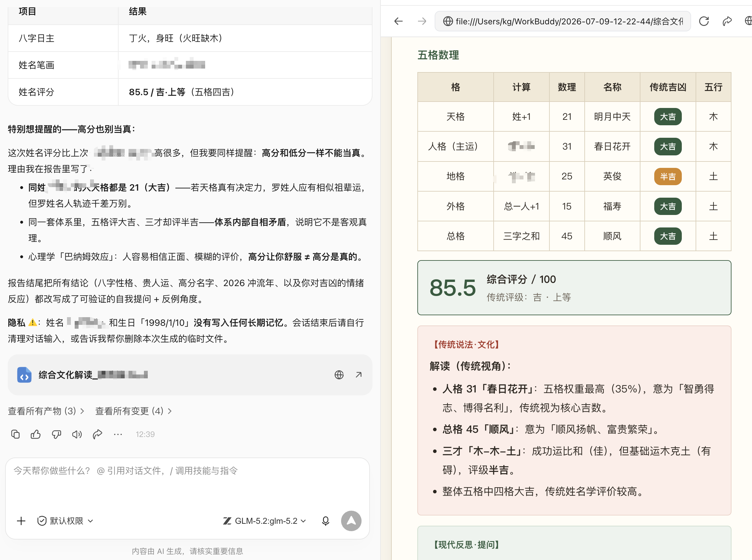The image size is (752, 560).
Task: Share the assistant response
Action: tap(97, 434)
